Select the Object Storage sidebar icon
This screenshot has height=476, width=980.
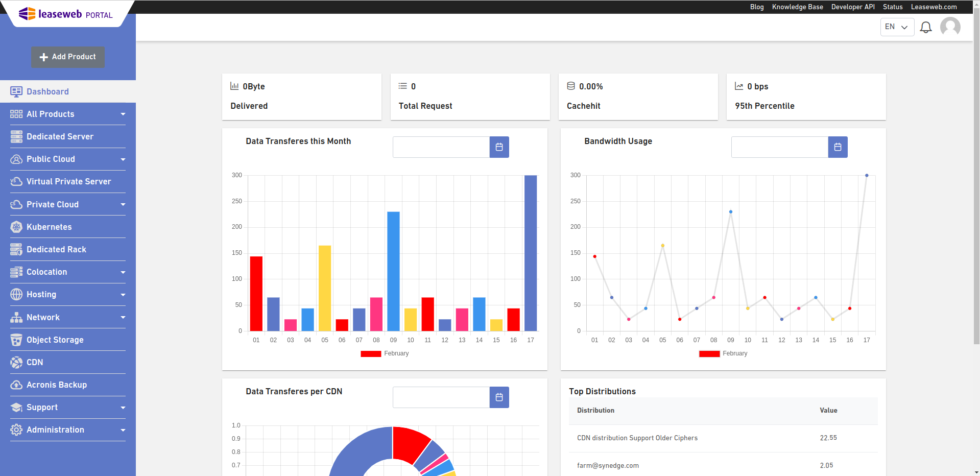point(16,340)
